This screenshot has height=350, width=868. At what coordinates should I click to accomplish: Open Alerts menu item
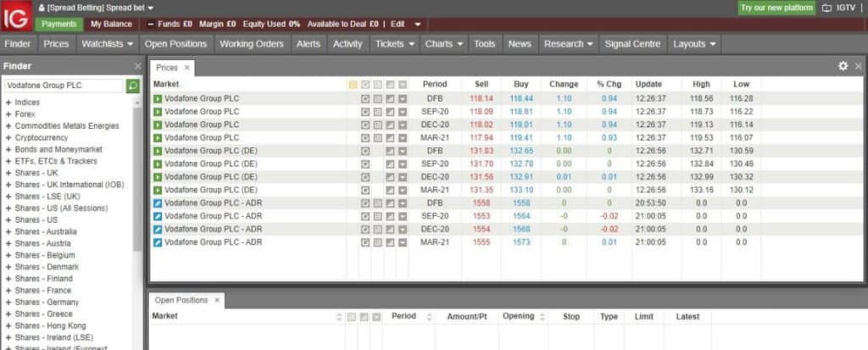coord(309,44)
